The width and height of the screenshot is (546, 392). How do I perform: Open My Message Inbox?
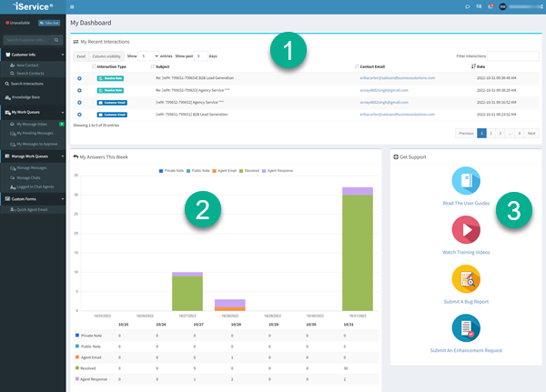(28, 125)
